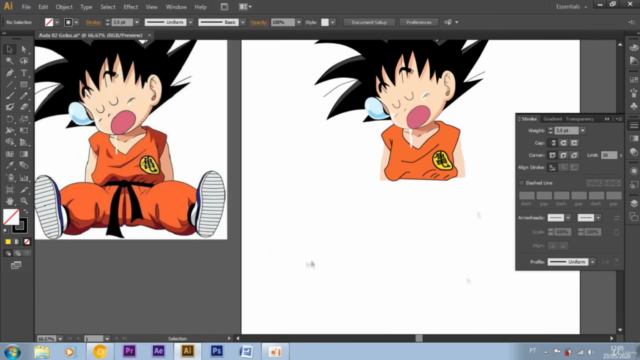Image resolution: width=640 pixels, height=360 pixels.
Task: Open the File menu
Action: click(26, 7)
